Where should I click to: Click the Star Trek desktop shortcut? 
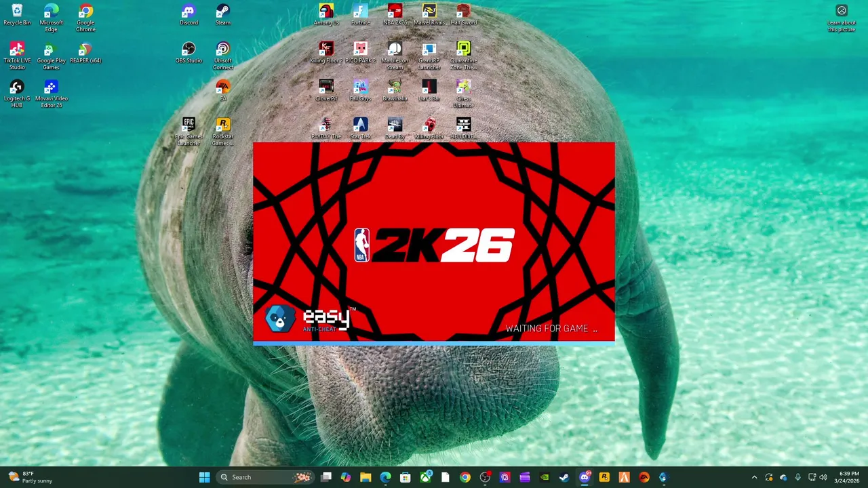[361, 129]
